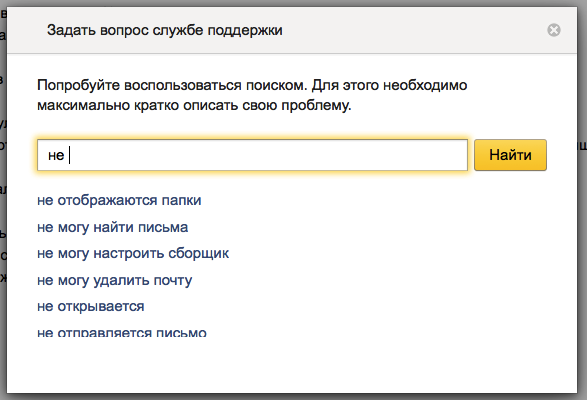Viewport: 587px width, 400px height.
Task: Click the text 'максимально кратко описать свою проблему'
Action: pyautogui.click(x=194, y=106)
